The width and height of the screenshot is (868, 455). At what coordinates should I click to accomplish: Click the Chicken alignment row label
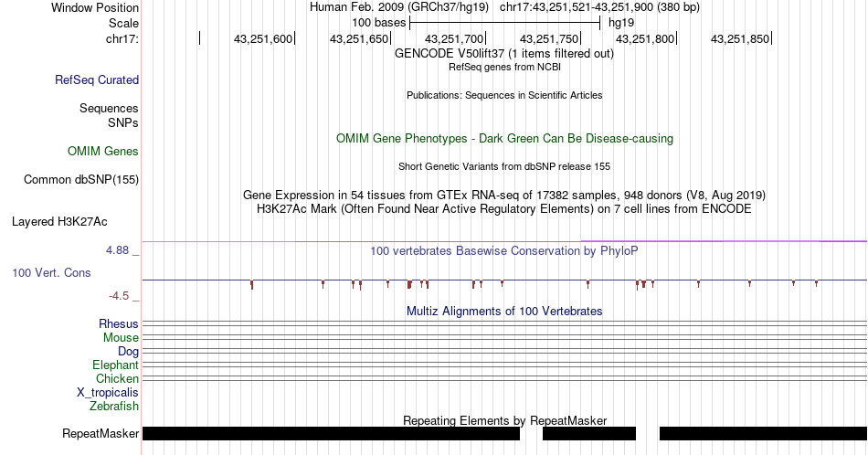point(117,378)
